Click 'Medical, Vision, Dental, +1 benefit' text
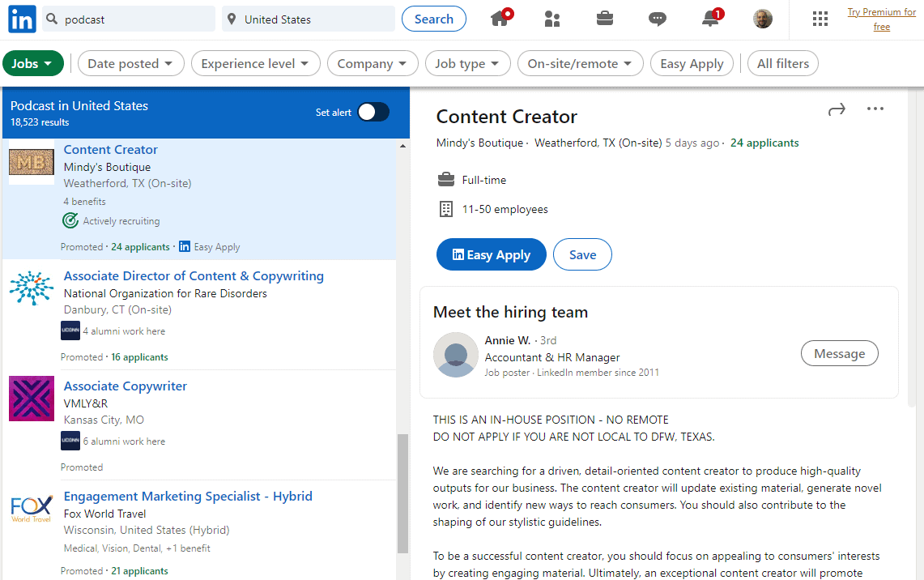Image resolution: width=924 pixels, height=580 pixels. click(x=137, y=548)
